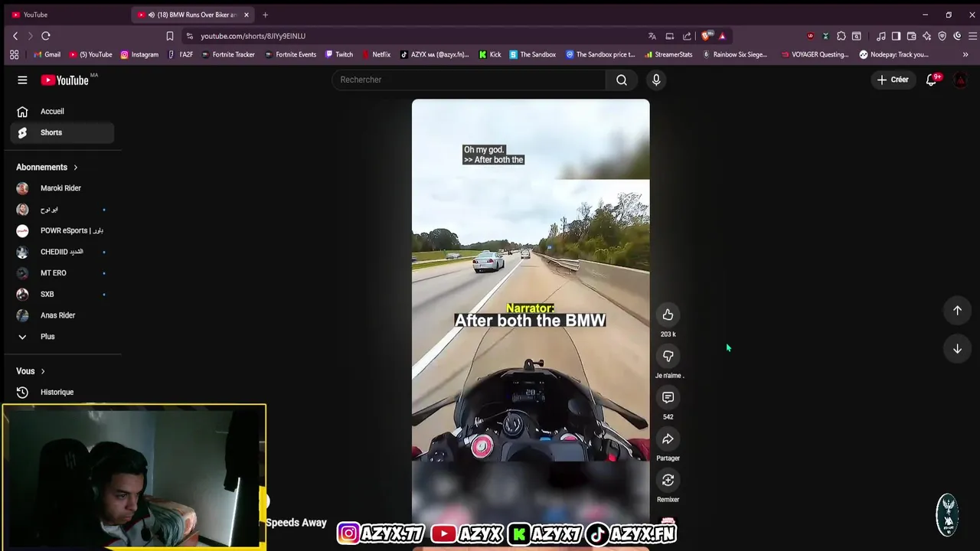This screenshot has height=551, width=980.
Task: Open Historique in sidebar
Action: (62, 392)
